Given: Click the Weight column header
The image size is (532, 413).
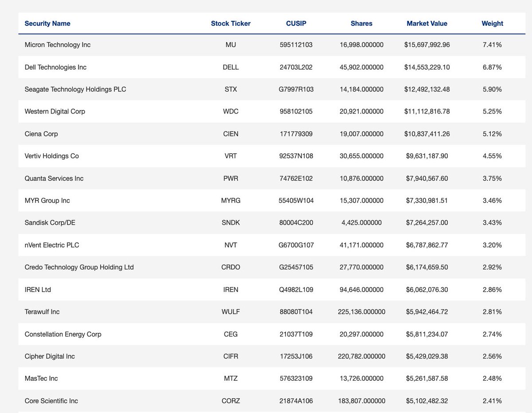Looking at the screenshot, I should [493, 23].
